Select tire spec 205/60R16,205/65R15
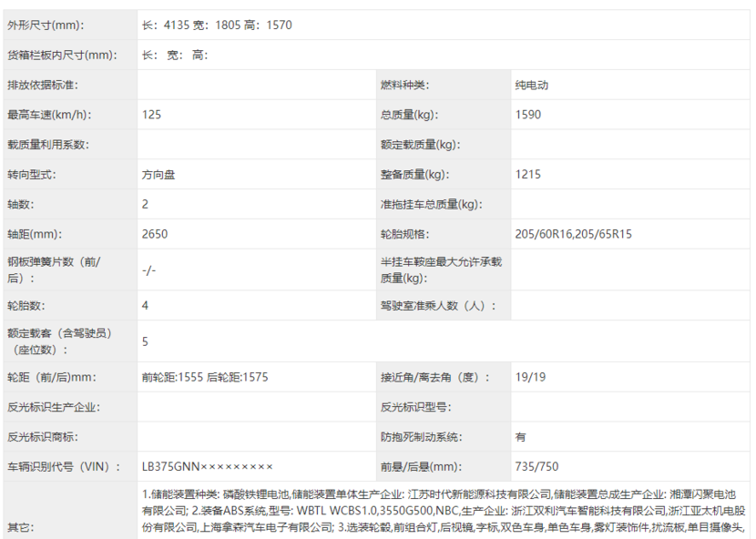The height and width of the screenshot is (539, 756). (x=573, y=234)
